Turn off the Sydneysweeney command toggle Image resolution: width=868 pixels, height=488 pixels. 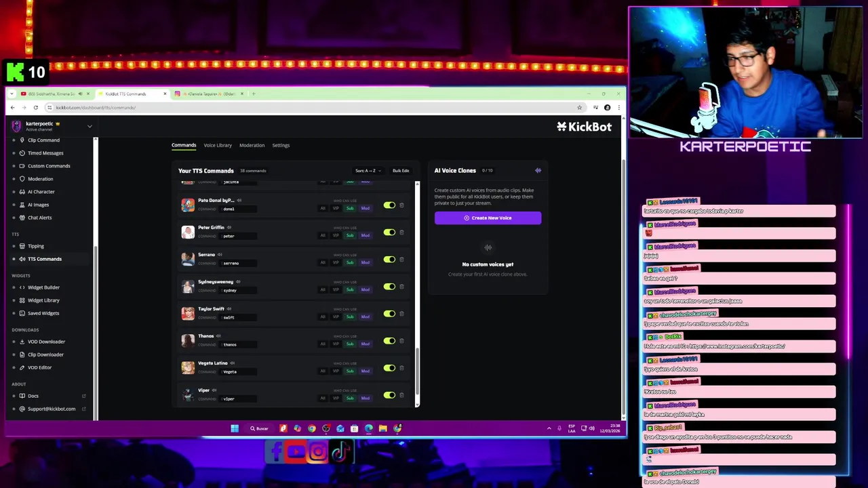point(389,286)
